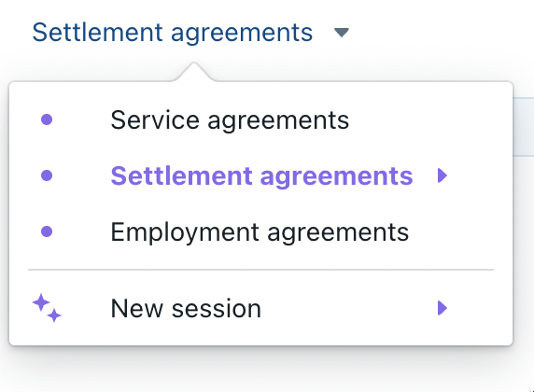Select the Service agreements menu entry
This screenshot has height=392, width=534.
pyautogui.click(x=260, y=119)
